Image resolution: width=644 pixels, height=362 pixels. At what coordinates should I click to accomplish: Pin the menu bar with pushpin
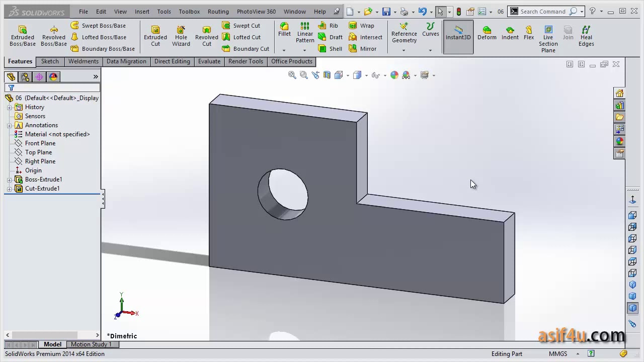point(337,11)
